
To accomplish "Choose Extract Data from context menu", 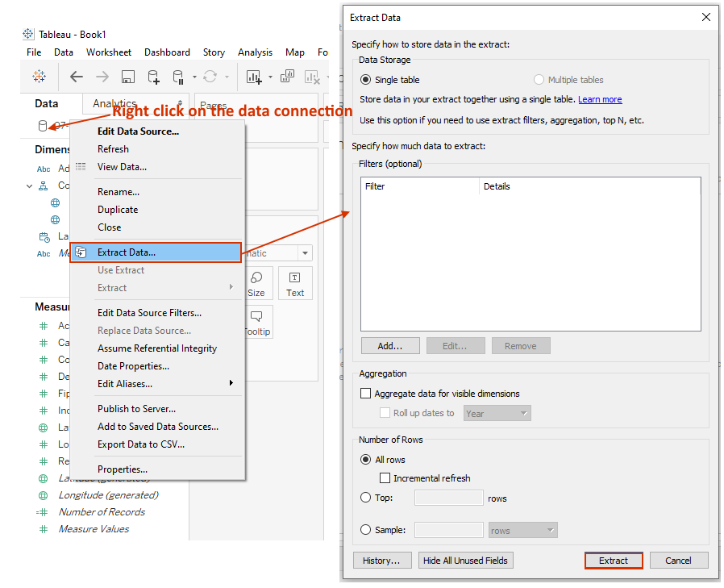I will click(x=156, y=252).
